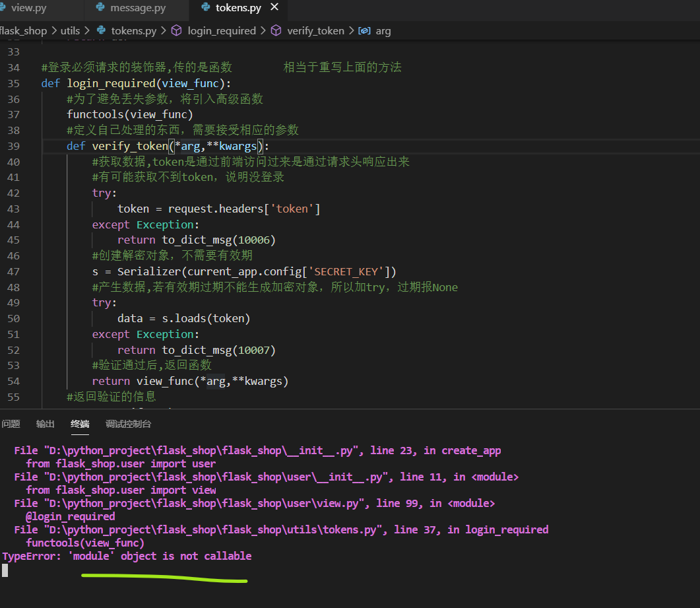Open utils folder in breadcrumb
Viewport: 700px width, 608px height.
coord(70,31)
